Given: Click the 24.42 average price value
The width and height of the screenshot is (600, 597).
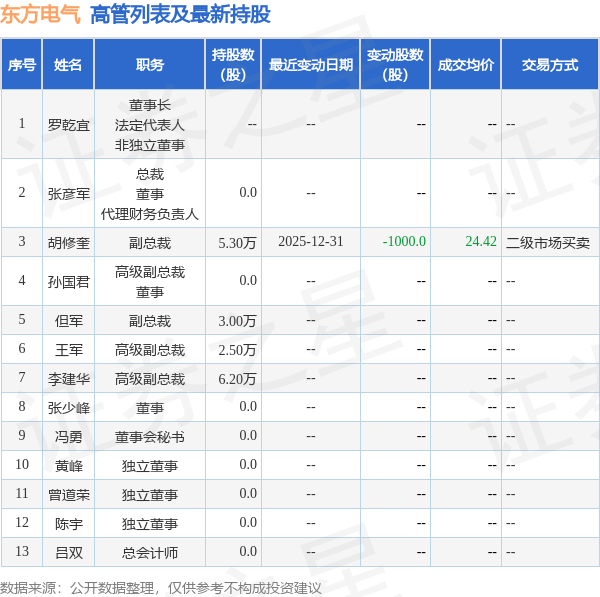Looking at the screenshot, I should [x=481, y=241].
